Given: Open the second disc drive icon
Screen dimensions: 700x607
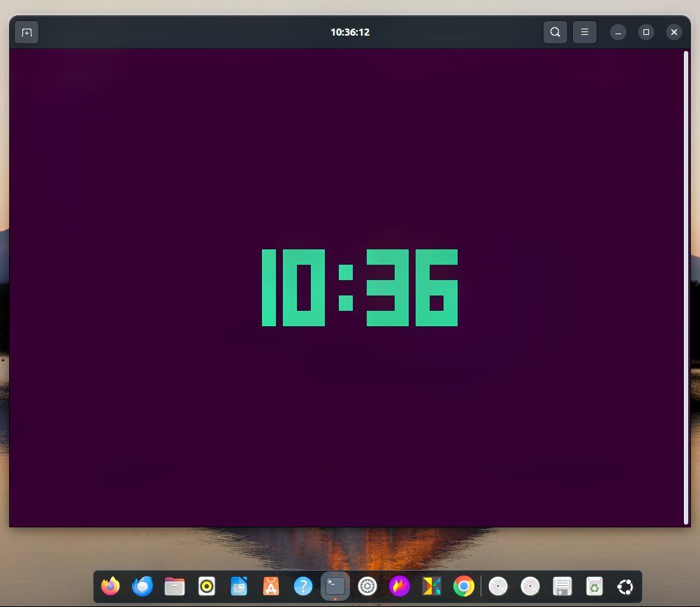Looking at the screenshot, I should [x=530, y=587].
